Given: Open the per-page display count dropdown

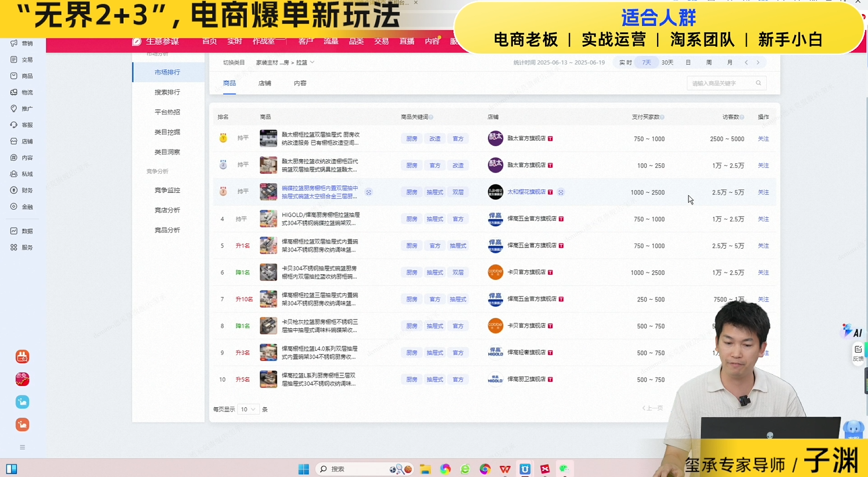Looking at the screenshot, I should (x=248, y=410).
